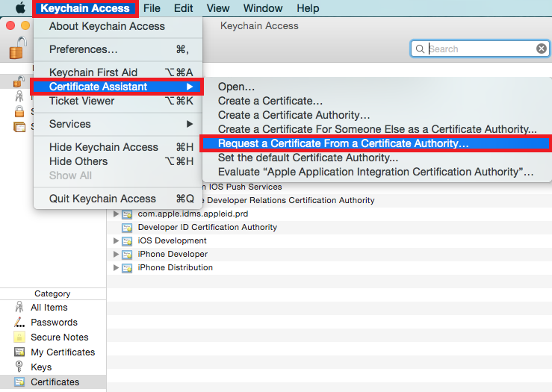Choose Create a Certificate For Someone Else
Image resolution: width=552 pixels, height=392 pixels.
click(x=376, y=129)
